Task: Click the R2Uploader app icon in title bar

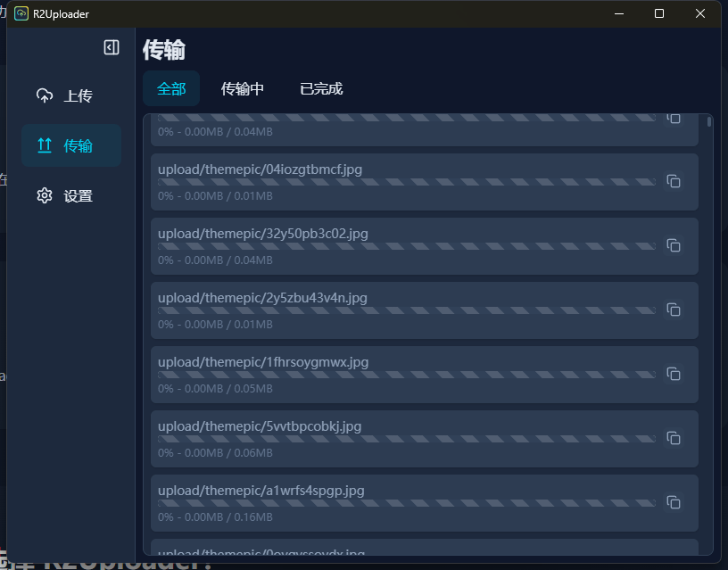Action: 21,14
